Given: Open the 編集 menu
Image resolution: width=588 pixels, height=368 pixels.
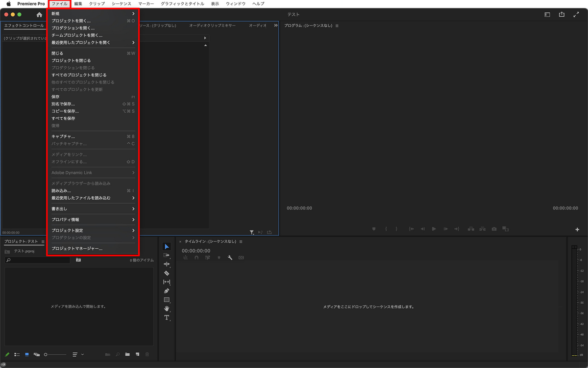Looking at the screenshot, I should click(78, 3).
